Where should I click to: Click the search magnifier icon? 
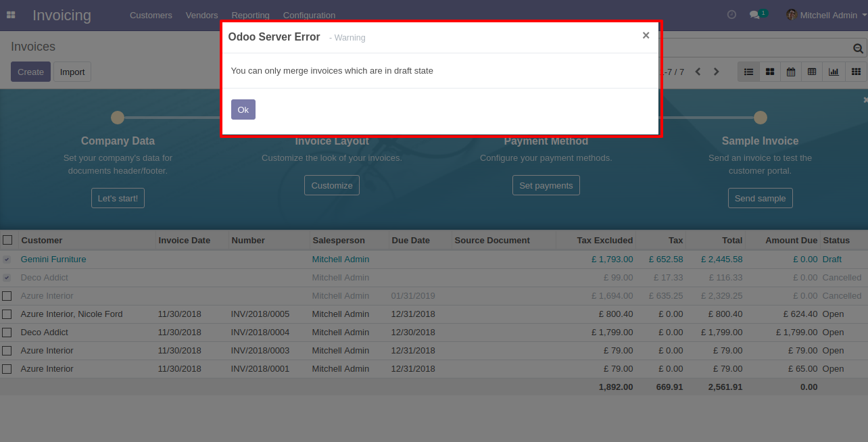pyautogui.click(x=858, y=49)
